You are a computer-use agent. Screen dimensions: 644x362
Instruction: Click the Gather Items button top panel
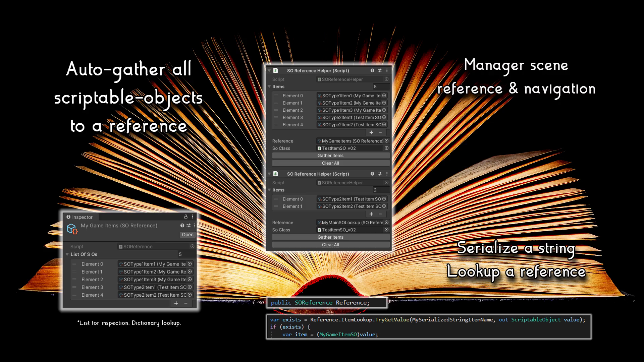pyautogui.click(x=330, y=155)
